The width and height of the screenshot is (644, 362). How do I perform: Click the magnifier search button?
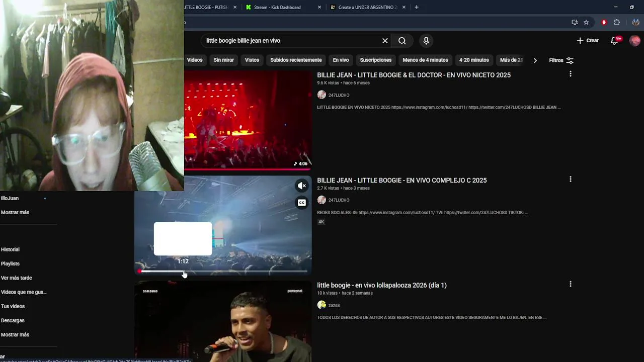pos(402,41)
